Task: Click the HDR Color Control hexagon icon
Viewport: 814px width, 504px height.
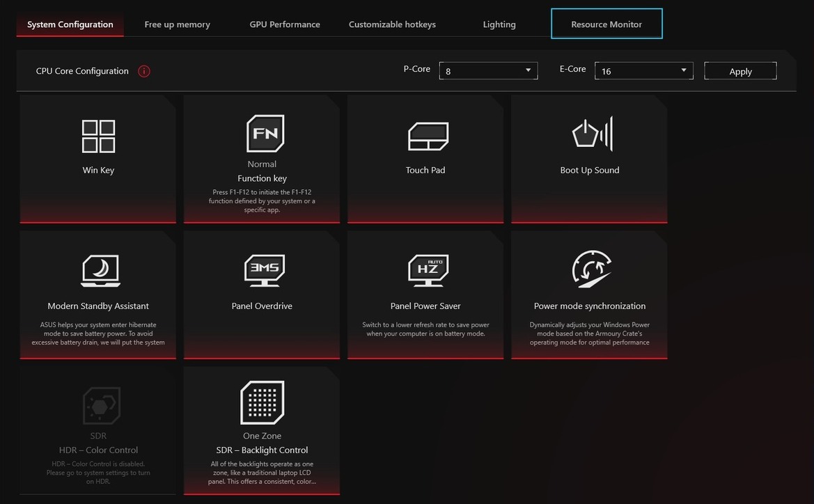Action: 101,405
